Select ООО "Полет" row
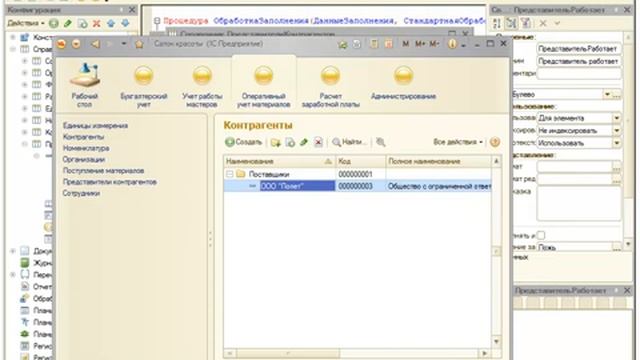640x360 pixels. [x=357, y=186]
